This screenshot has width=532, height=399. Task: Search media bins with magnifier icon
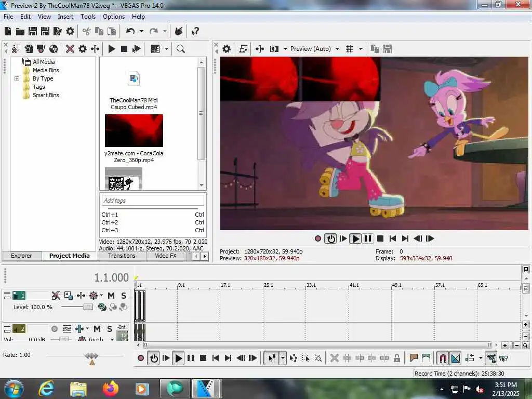tap(180, 49)
